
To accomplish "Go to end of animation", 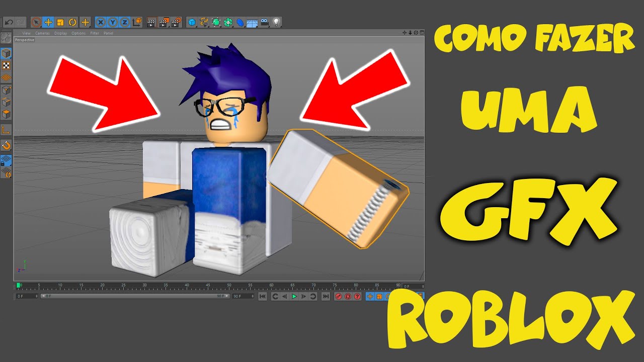I will [x=326, y=297].
